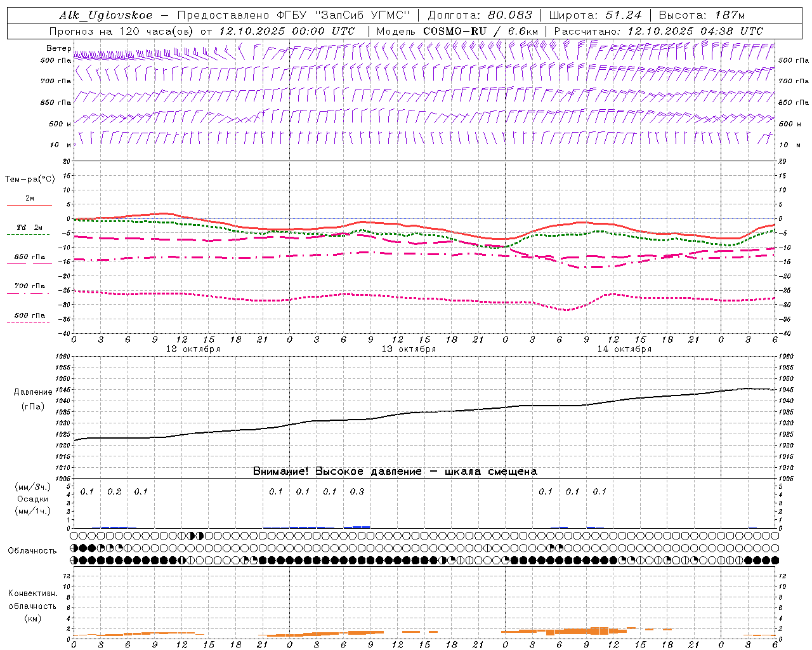This screenshot has height=650, width=812.
Task: Click the Td 2м legend entry
Action: tap(29, 227)
